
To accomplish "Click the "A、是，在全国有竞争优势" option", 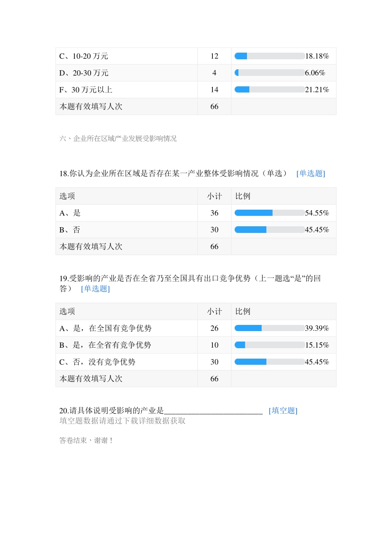I will (105, 328).
